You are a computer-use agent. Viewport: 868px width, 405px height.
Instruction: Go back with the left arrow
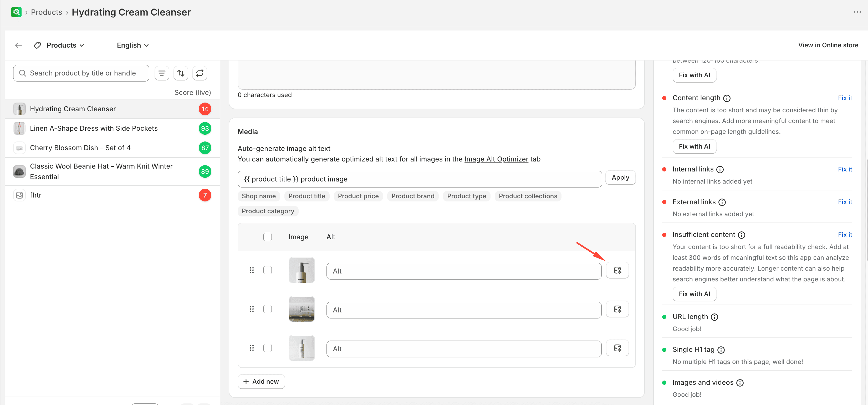pyautogui.click(x=19, y=45)
